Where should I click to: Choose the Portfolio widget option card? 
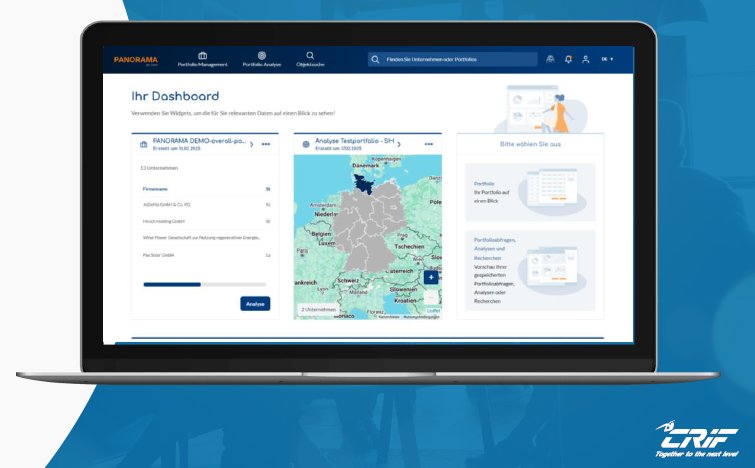pyautogui.click(x=530, y=192)
